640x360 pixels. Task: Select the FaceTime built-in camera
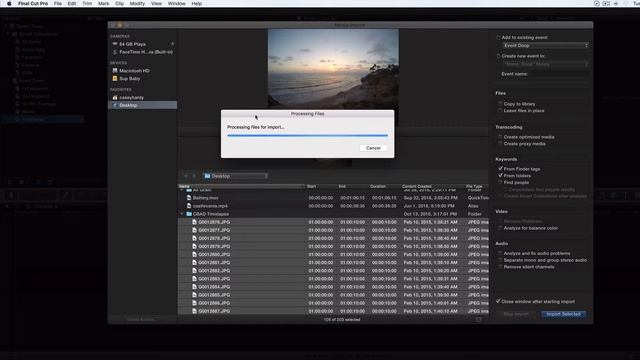(x=146, y=52)
